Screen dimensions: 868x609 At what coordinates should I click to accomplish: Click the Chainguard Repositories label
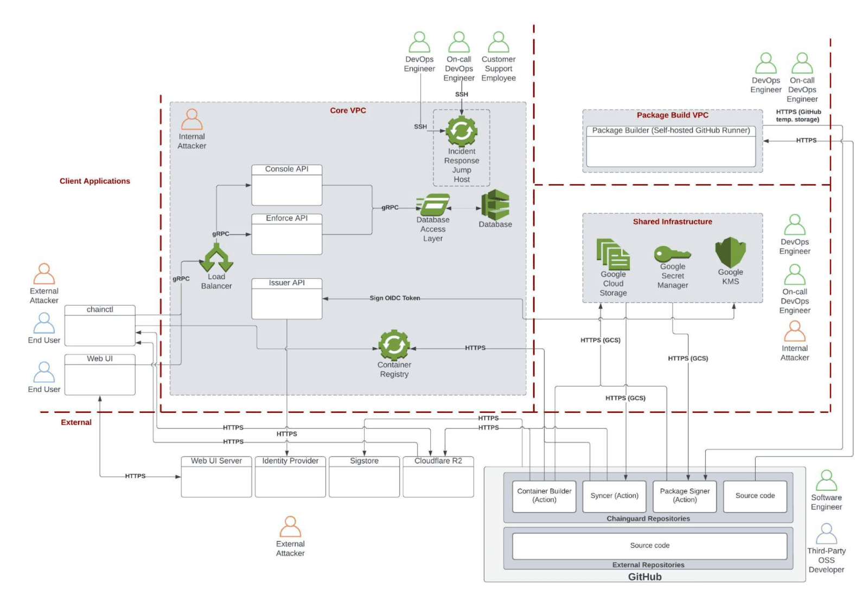point(648,519)
